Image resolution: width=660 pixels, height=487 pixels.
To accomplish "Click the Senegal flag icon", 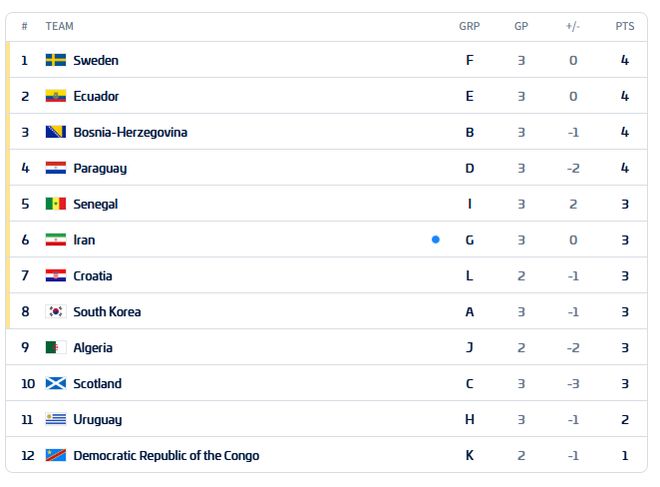I will coord(56,204).
